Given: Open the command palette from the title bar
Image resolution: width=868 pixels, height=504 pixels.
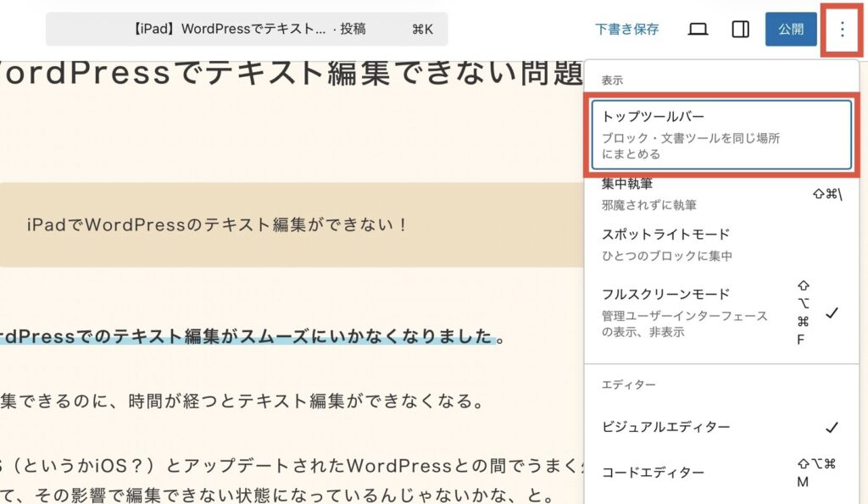Looking at the screenshot, I should (247, 30).
